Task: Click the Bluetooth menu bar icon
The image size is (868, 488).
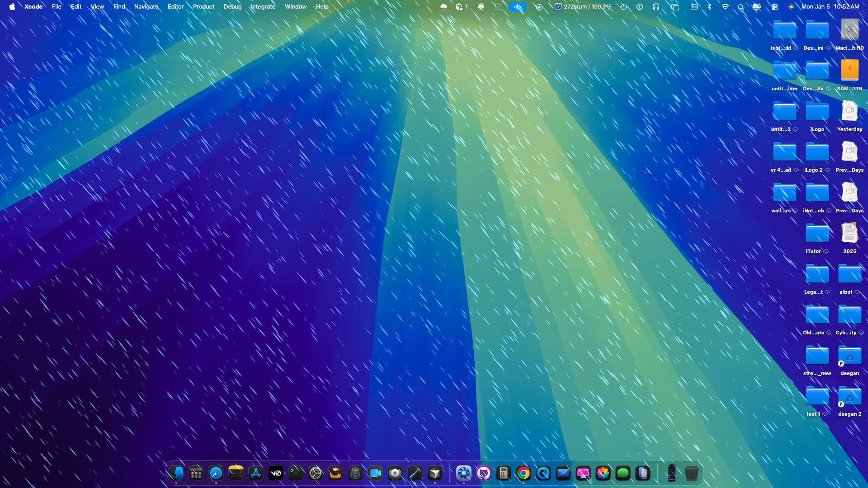Action: pos(709,7)
